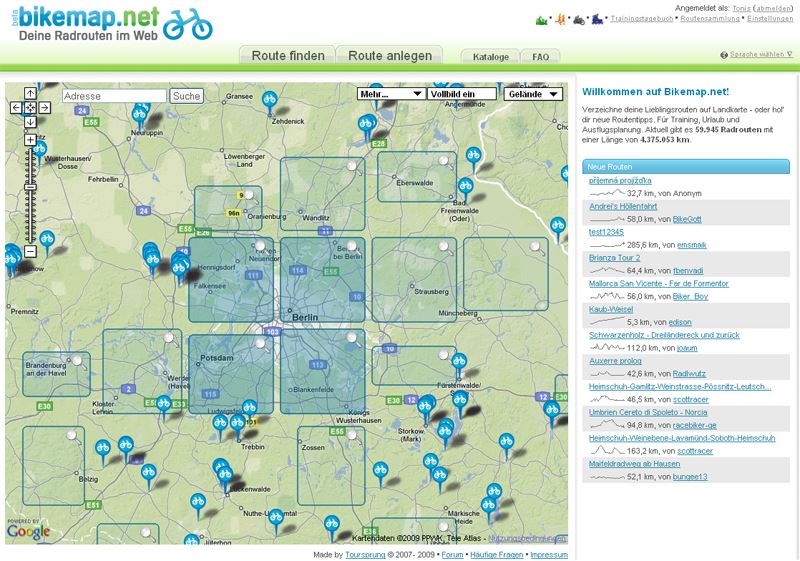Image resolution: width=800 pixels, height=561 pixels.
Task: Open route Andrei's Höllenfahrt
Action: coord(623,207)
